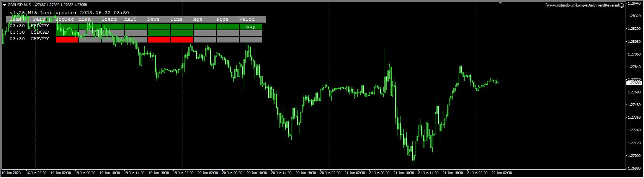Click the 03:30 time value in CHFJPY row
Screen dimensions: 644x178
point(17,39)
